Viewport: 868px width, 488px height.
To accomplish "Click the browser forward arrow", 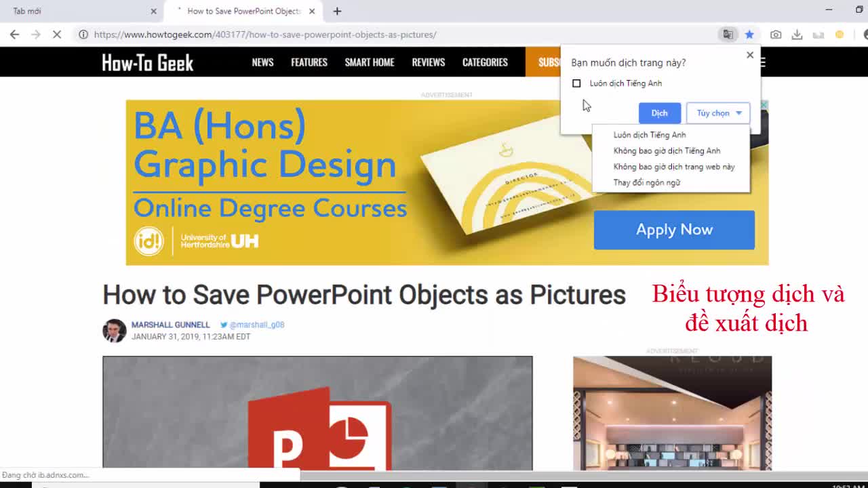I will 36,35.
